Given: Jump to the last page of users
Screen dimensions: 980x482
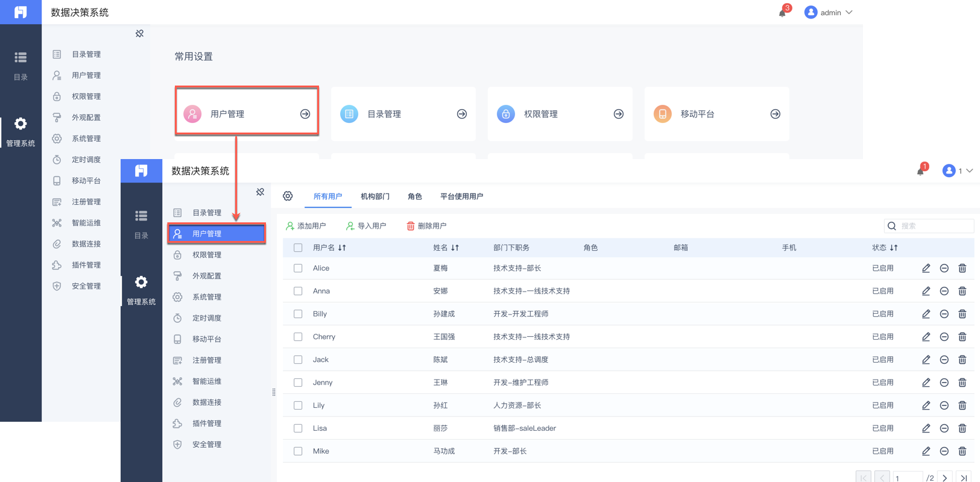Looking at the screenshot, I should tap(964, 478).
